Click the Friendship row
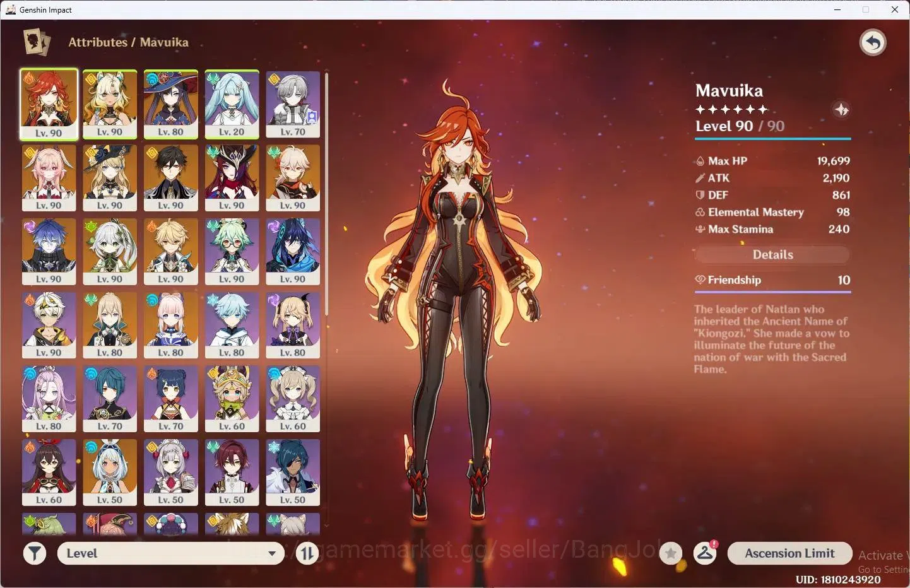The image size is (910, 588). [772, 280]
